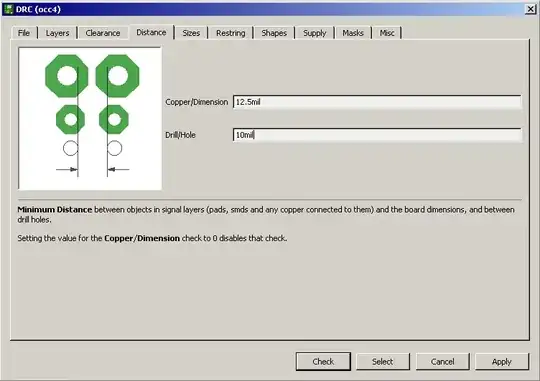Show the Shapes tab
This screenshot has height=381, width=540.
tap(274, 33)
